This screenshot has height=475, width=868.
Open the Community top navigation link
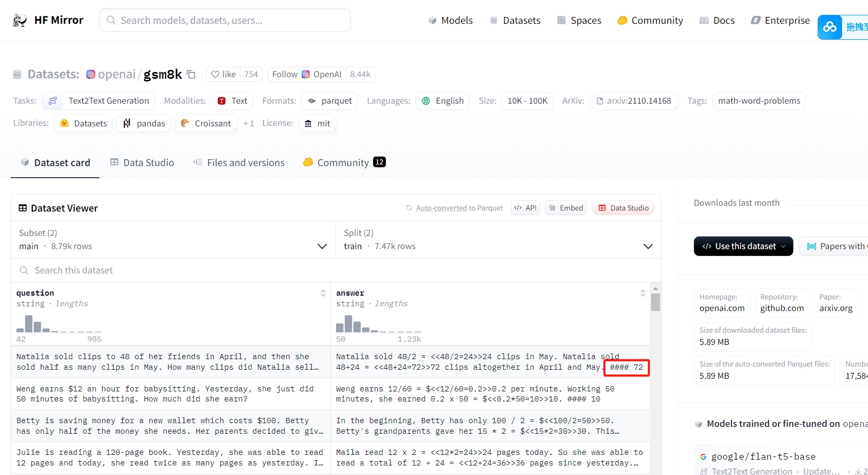coord(650,20)
